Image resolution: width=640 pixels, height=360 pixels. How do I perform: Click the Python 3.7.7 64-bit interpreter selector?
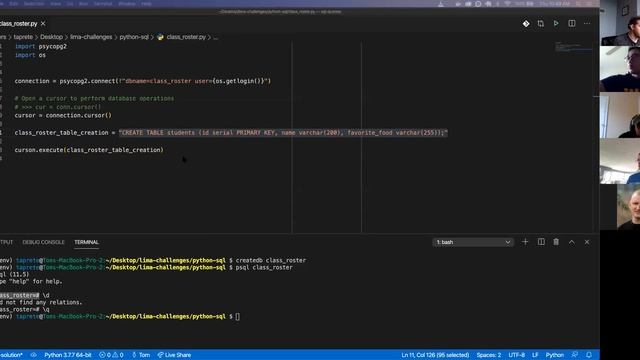(x=68, y=355)
